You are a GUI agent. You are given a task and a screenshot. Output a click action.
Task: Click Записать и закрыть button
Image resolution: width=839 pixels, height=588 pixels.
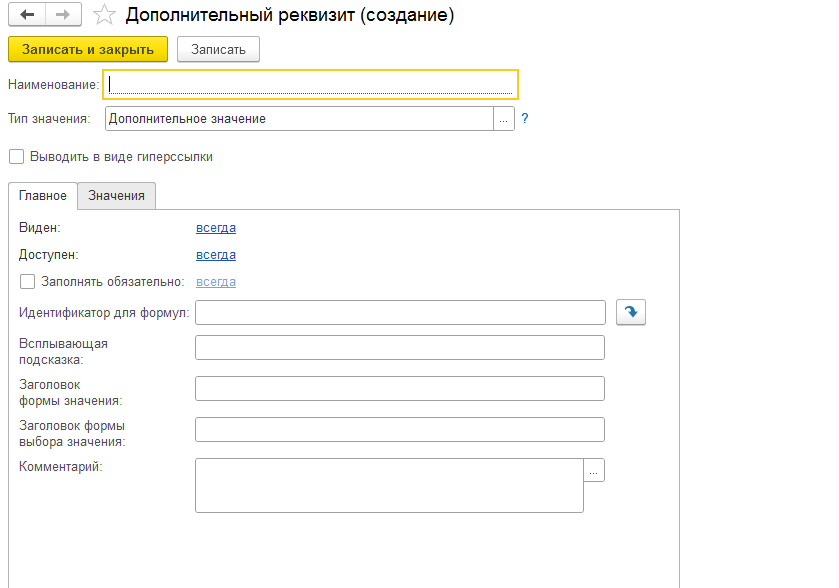(x=88, y=49)
